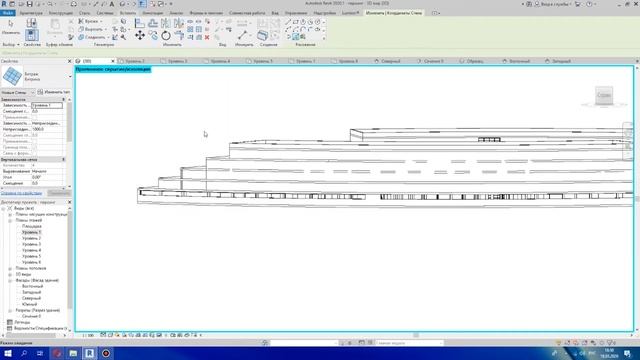Expand the Планы потолков tree node

point(10,269)
